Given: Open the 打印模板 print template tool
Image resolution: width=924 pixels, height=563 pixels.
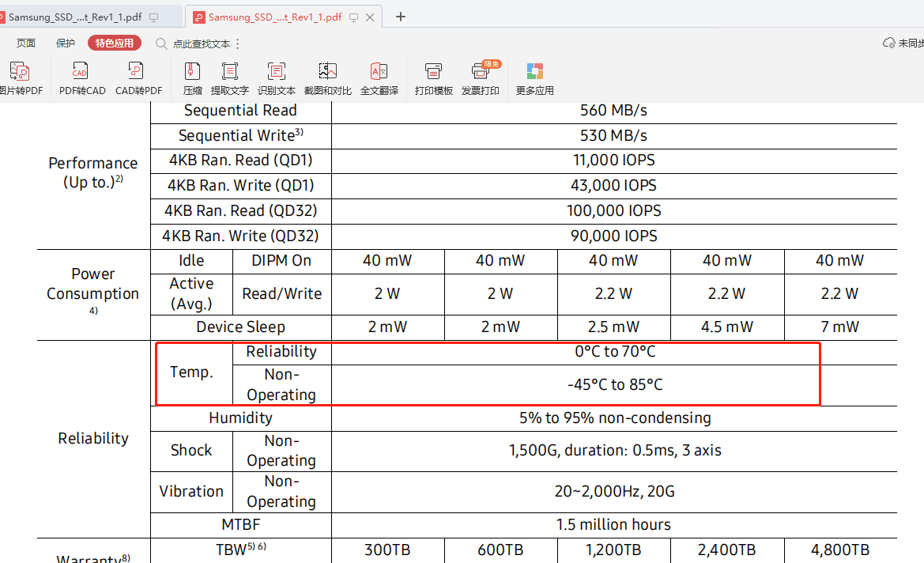Looking at the screenshot, I should (434, 78).
